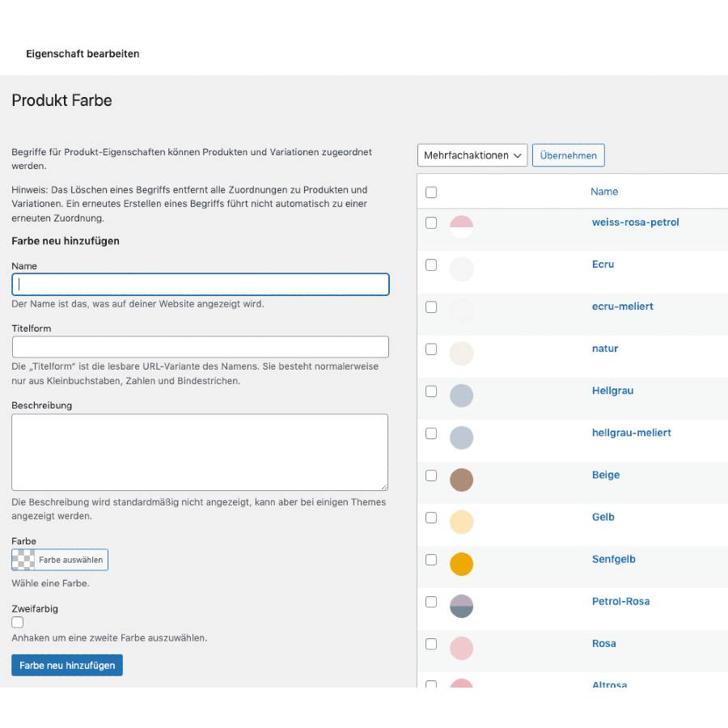Click the Eigenschaft bearbeiten heading
This screenshot has height=728, width=728.
(83, 54)
